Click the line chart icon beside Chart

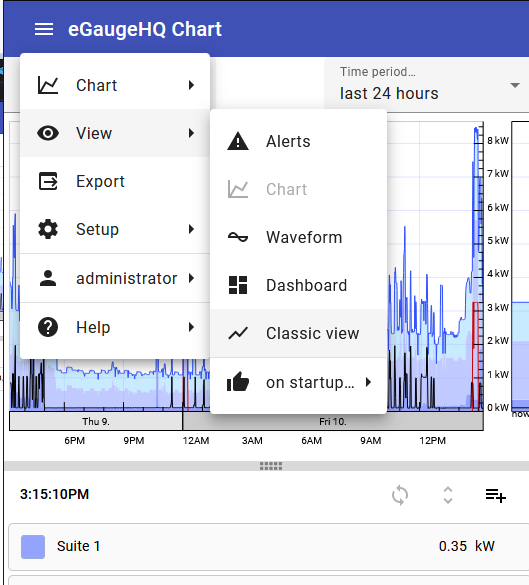(x=48, y=85)
